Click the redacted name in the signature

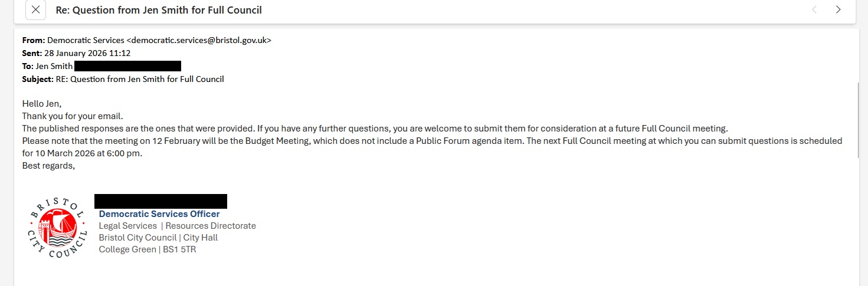coord(161,201)
